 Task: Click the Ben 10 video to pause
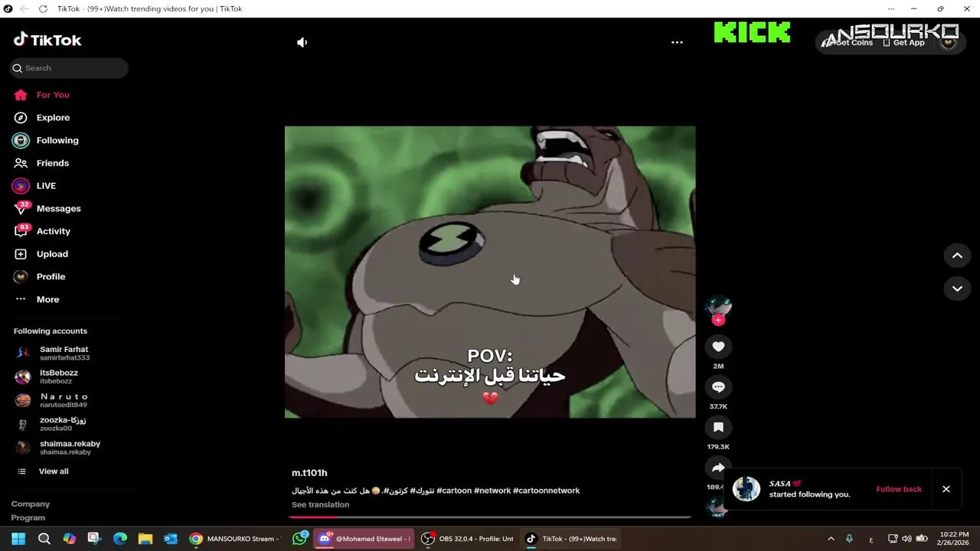(490, 272)
